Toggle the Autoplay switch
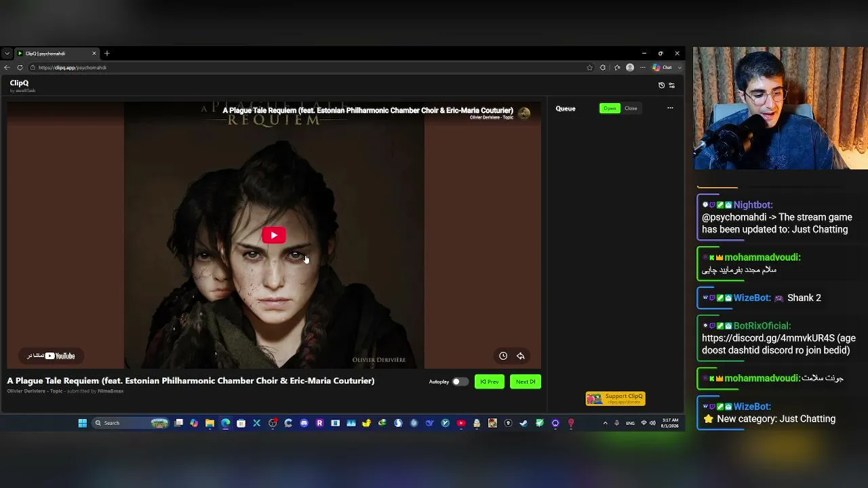The image size is (868, 488). pyautogui.click(x=459, y=382)
